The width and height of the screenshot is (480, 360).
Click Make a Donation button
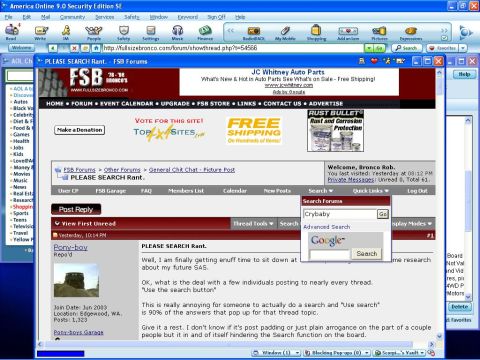[79, 130]
